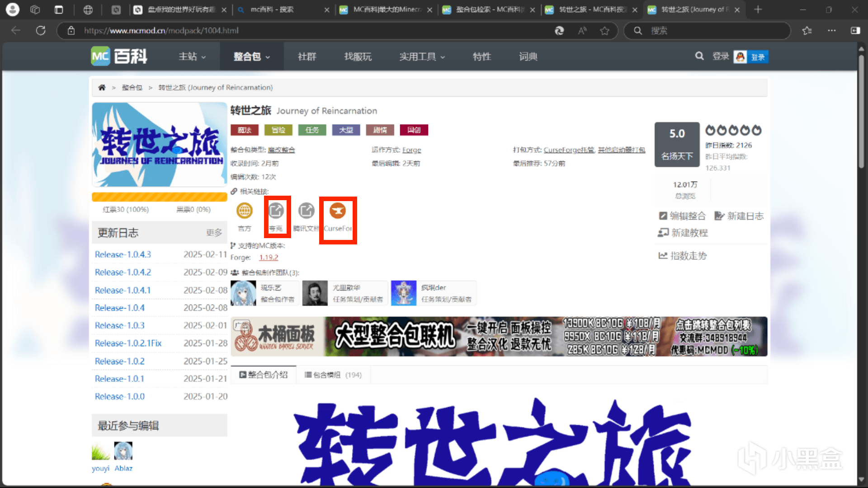The image size is (868, 488).
Task: Click the 魔法 red category tag
Action: pyautogui.click(x=244, y=130)
